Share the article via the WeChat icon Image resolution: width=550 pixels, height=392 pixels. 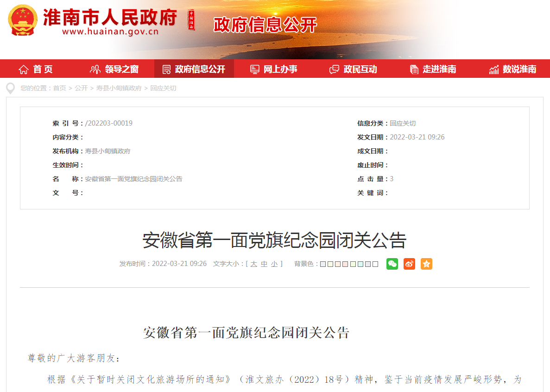point(392,264)
